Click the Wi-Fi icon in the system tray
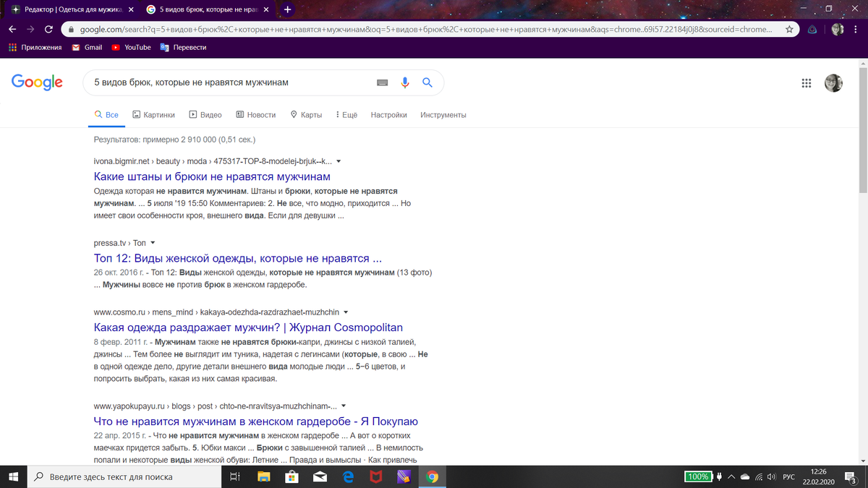Viewport: 868px width, 488px height. pyautogui.click(x=758, y=477)
